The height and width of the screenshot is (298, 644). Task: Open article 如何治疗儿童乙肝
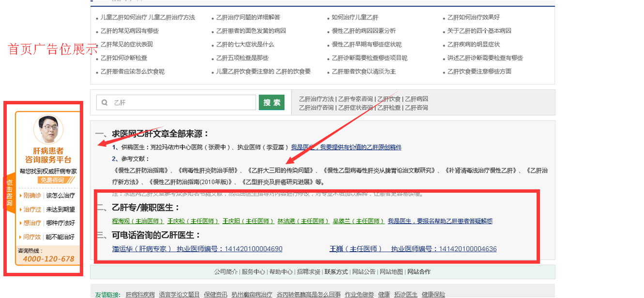pyautogui.click(x=355, y=17)
